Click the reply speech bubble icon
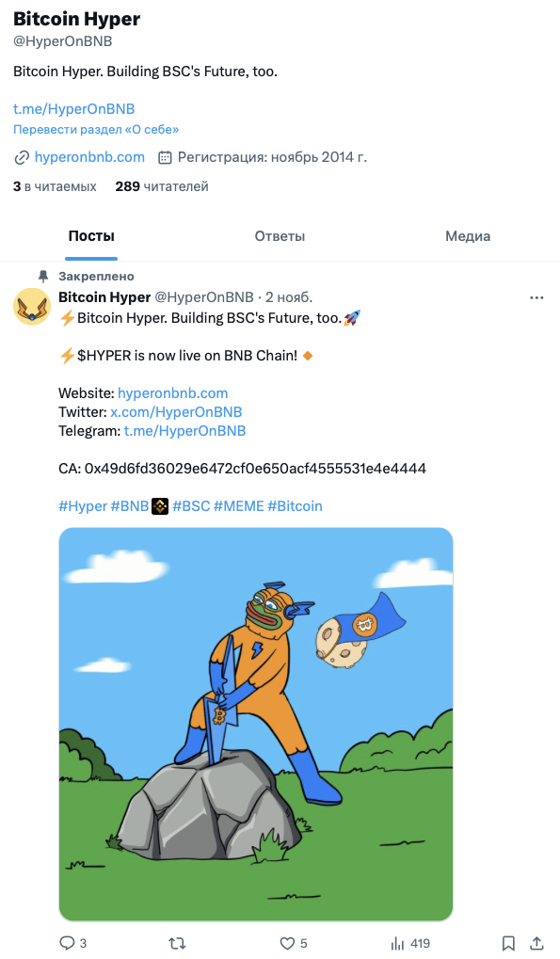 tap(62, 943)
